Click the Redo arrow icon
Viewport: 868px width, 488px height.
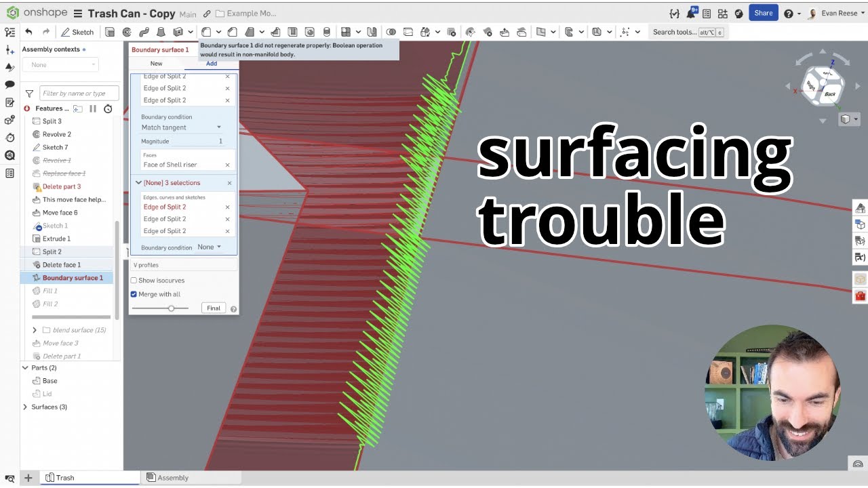pyautogui.click(x=46, y=32)
